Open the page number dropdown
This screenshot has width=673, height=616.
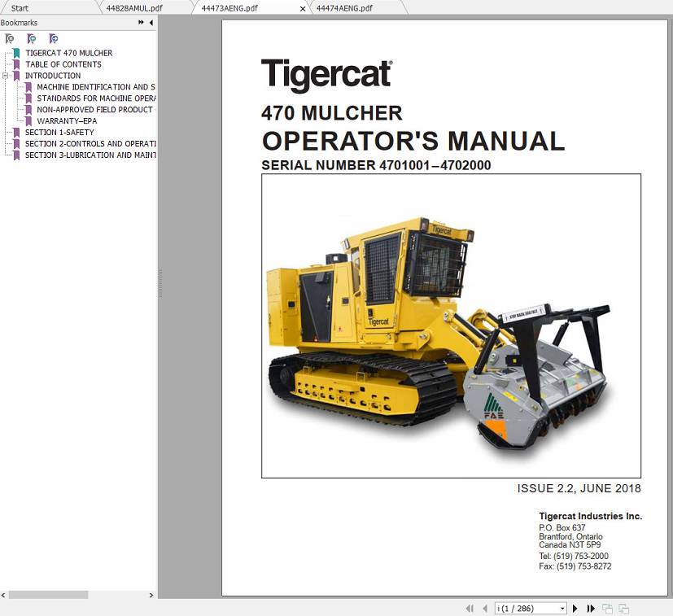pyautogui.click(x=562, y=608)
